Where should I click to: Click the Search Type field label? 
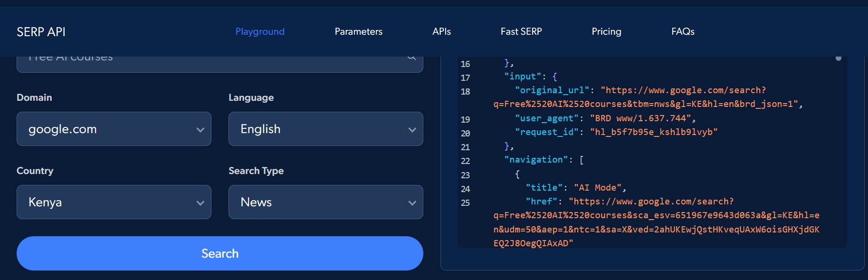pyautogui.click(x=256, y=171)
